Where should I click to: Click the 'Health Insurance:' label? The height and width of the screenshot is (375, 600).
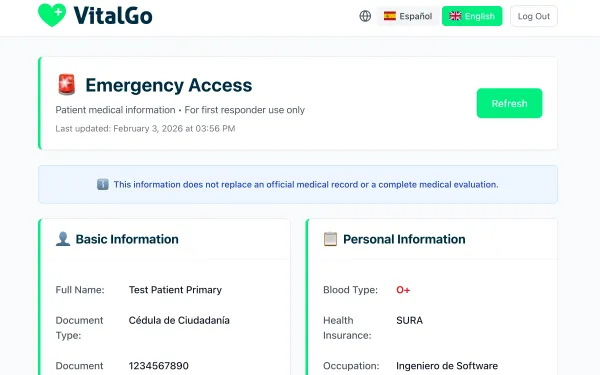pos(347,328)
